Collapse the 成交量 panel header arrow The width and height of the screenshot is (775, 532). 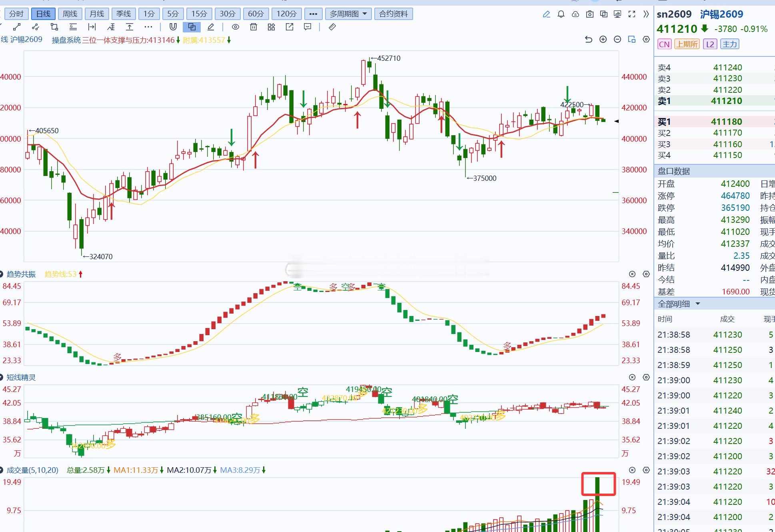tap(2, 470)
